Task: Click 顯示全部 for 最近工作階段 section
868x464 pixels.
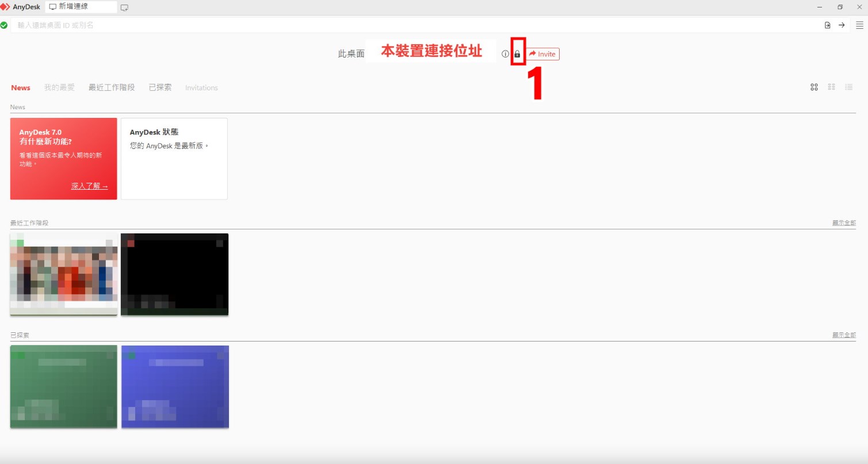Action: (x=844, y=223)
